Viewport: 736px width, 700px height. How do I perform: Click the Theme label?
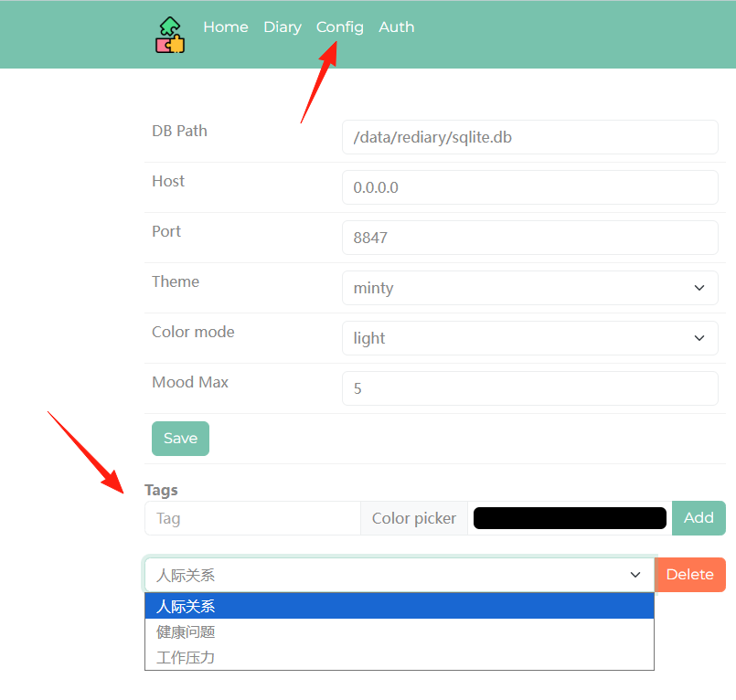(175, 281)
